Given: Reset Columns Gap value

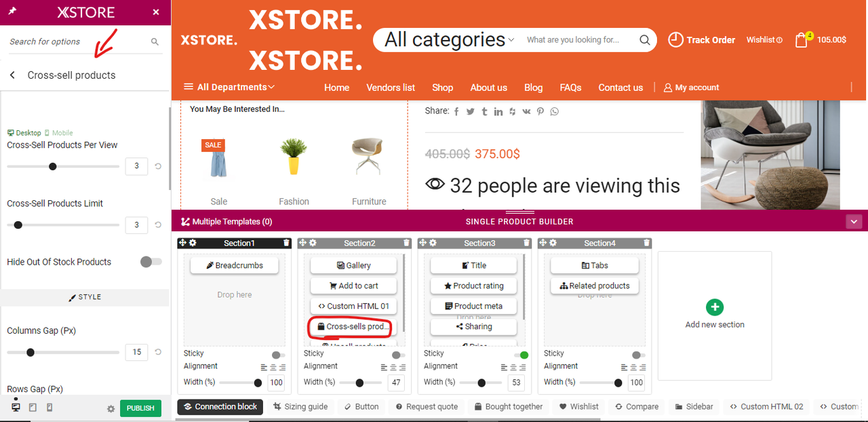Looking at the screenshot, I should pyautogui.click(x=158, y=351).
